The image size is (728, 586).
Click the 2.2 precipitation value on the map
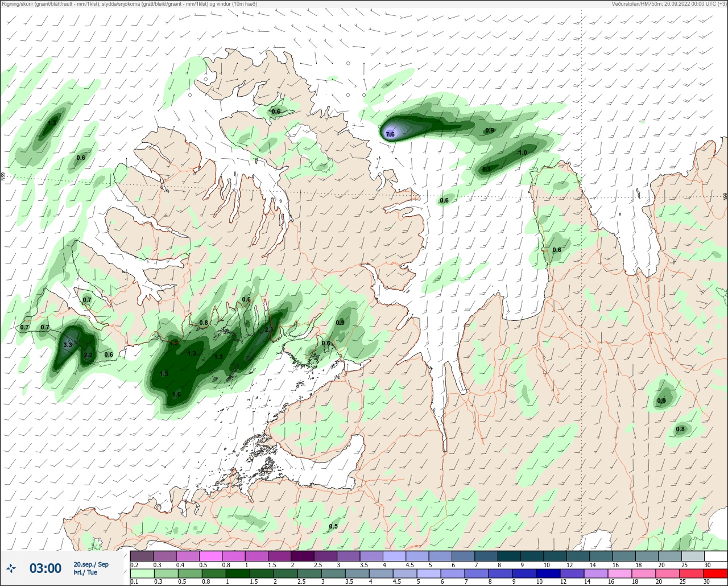pos(88,355)
